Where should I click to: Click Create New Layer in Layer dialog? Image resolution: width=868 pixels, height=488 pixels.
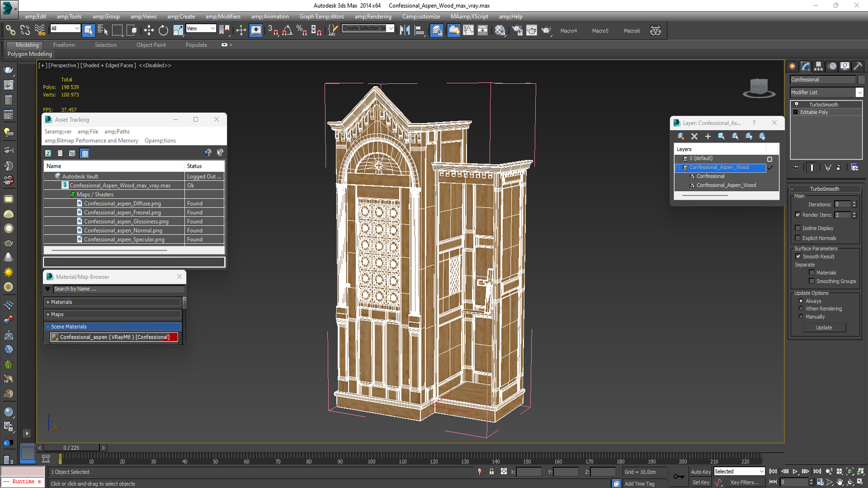coord(680,136)
